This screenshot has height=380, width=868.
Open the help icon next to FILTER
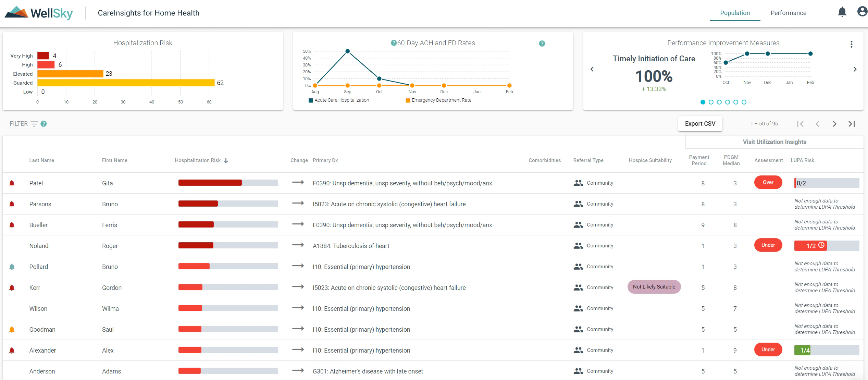pos(44,124)
